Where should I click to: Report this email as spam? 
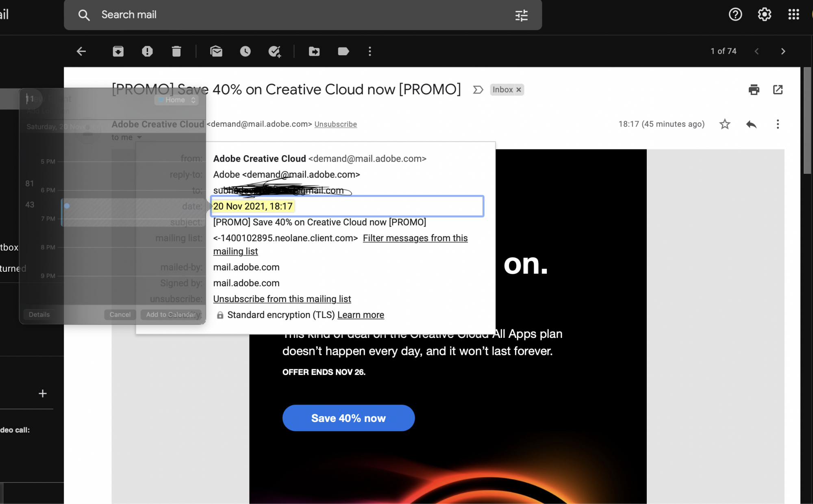tap(147, 51)
